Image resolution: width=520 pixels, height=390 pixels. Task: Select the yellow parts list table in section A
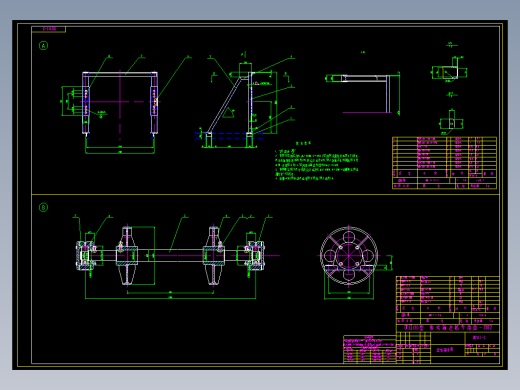tap(444, 163)
